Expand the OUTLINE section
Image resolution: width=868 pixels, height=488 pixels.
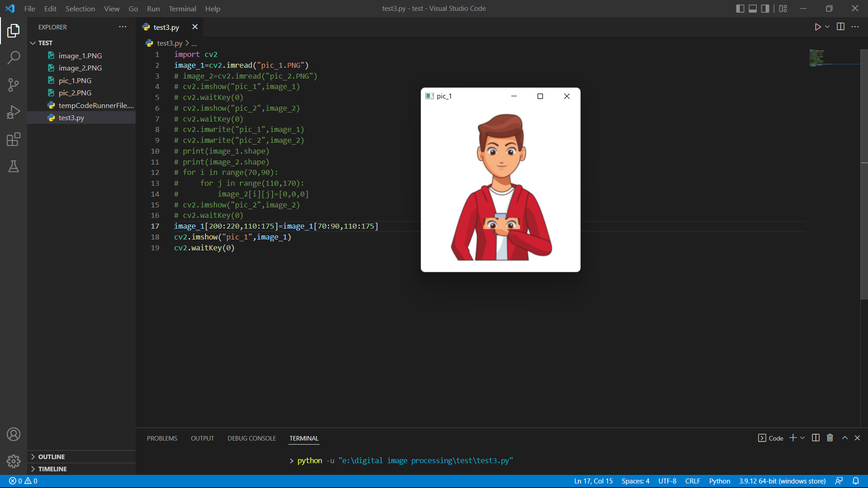coord(81,457)
